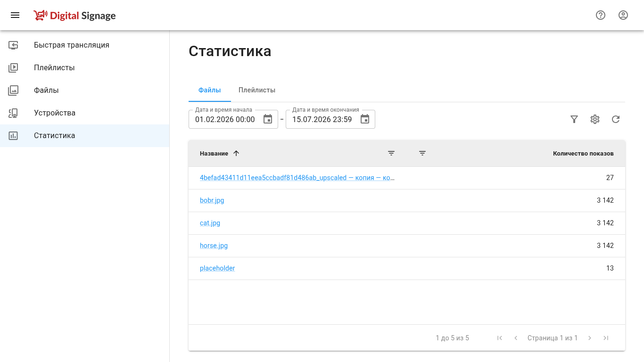Switch to the Файлы tab
Image resolution: width=644 pixels, height=362 pixels.
[210, 90]
